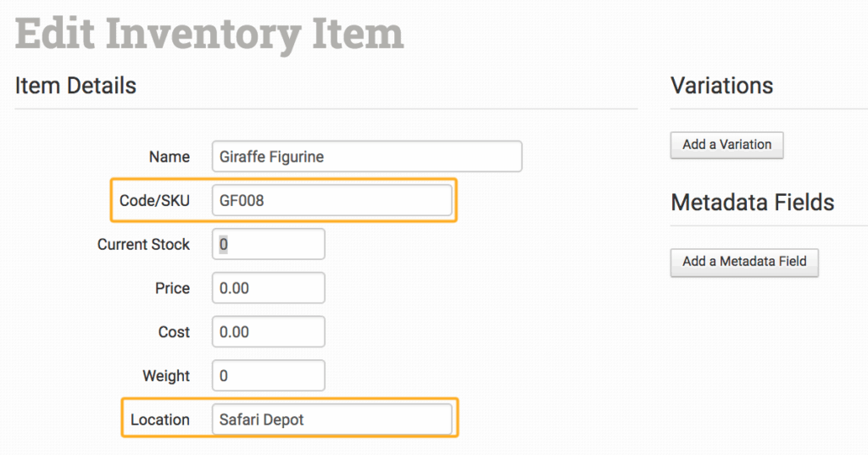The width and height of the screenshot is (868, 455).
Task: Click the Item Details section heading
Action: pyautogui.click(x=75, y=86)
